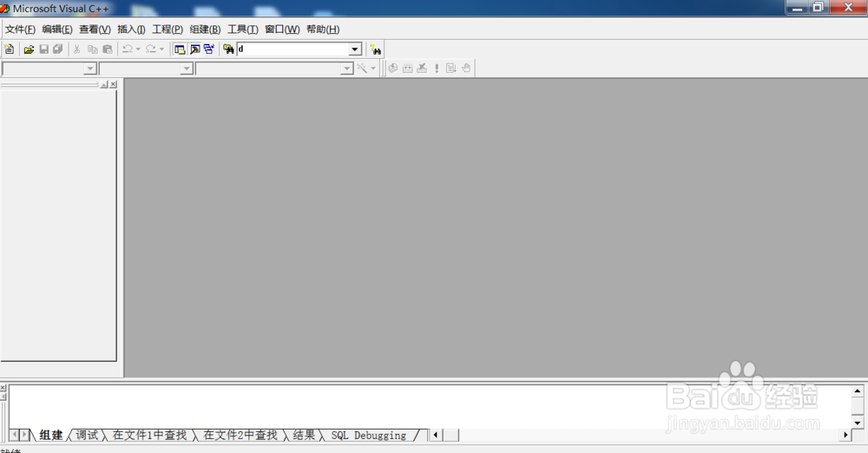Open the 工具(T) menu
The height and width of the screenshot is (453, 868).
click(242, 30)
